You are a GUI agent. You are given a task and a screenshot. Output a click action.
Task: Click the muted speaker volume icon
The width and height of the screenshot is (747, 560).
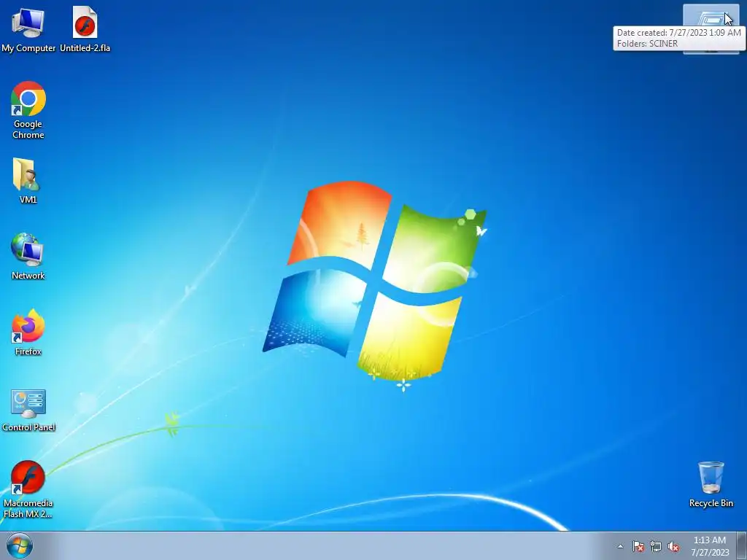click(x=673, y=546)
